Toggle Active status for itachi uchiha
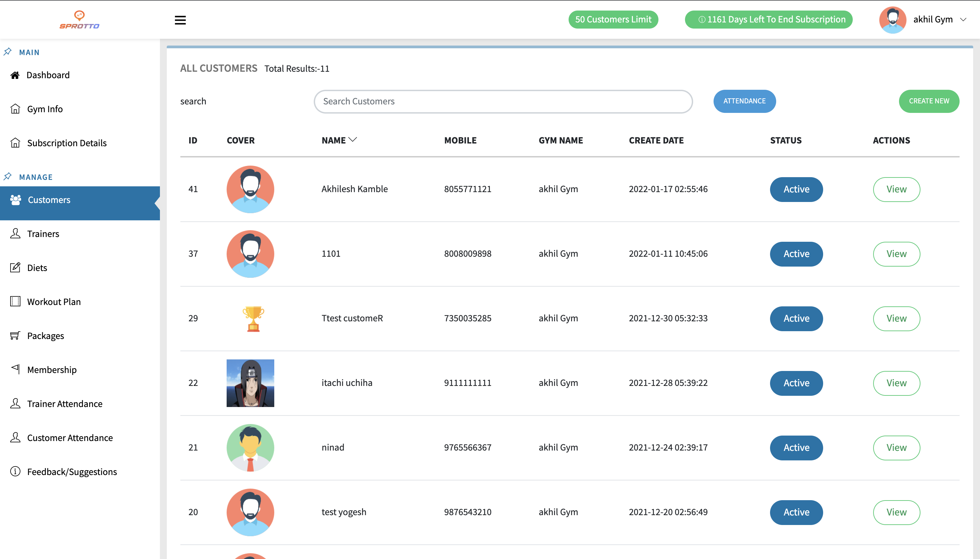Screen dimensions: 980x559 point(796,383)
